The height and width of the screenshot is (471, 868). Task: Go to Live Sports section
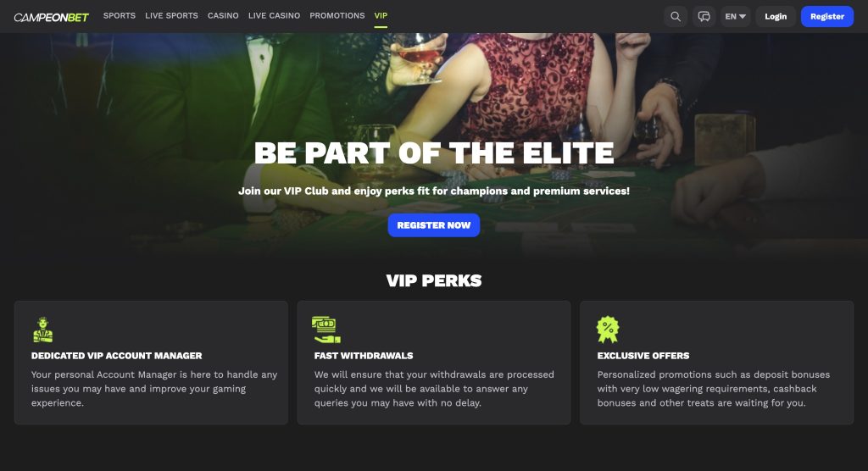(x=171, y=15)
